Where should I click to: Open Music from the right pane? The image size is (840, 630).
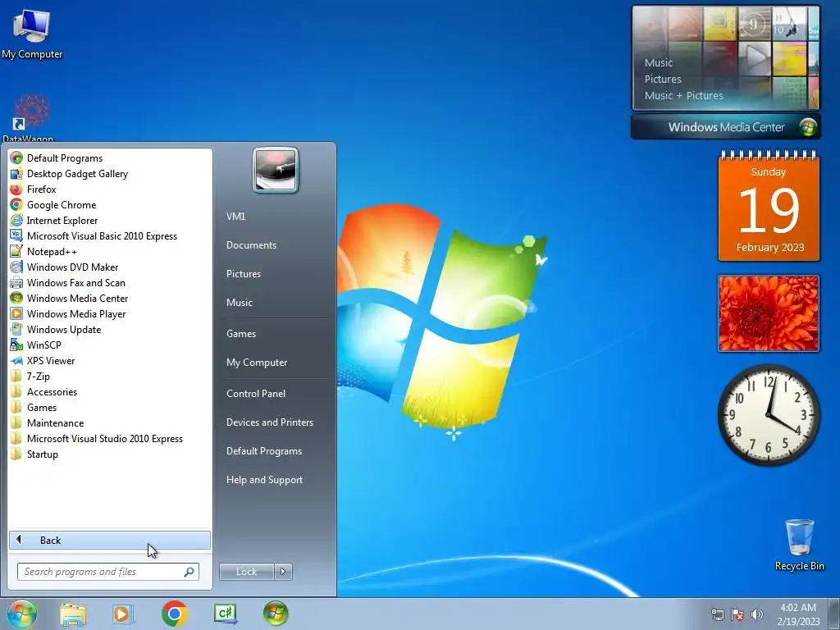pyautogui.click(x=239, y=302)
